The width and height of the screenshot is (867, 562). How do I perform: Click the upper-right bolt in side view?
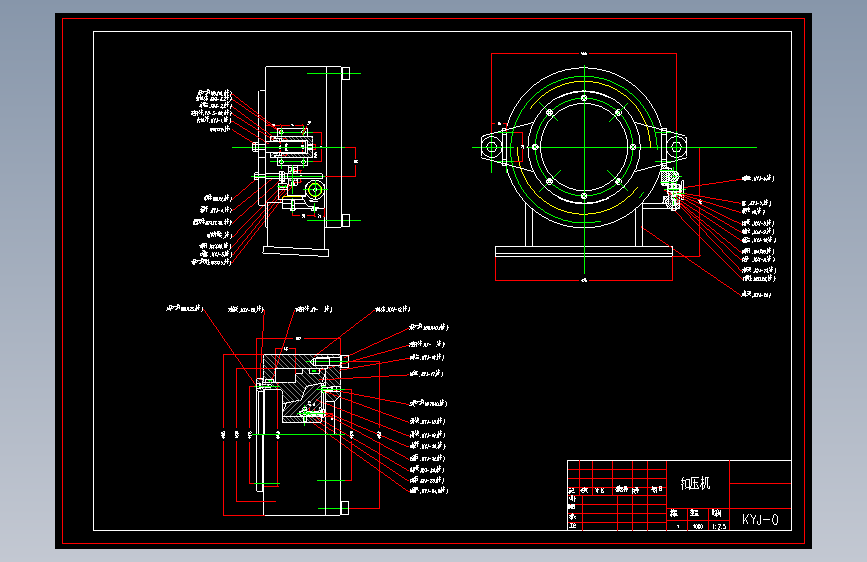346,74
